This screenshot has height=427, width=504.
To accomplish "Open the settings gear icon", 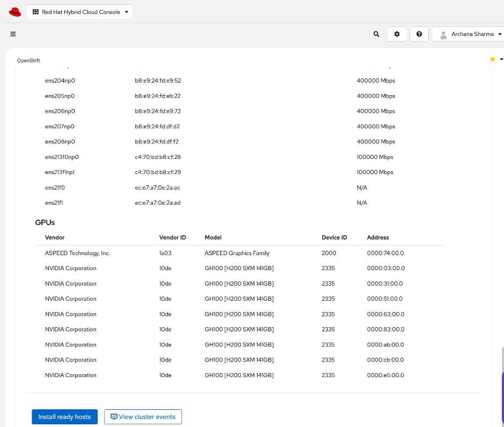I will (397, 34).
